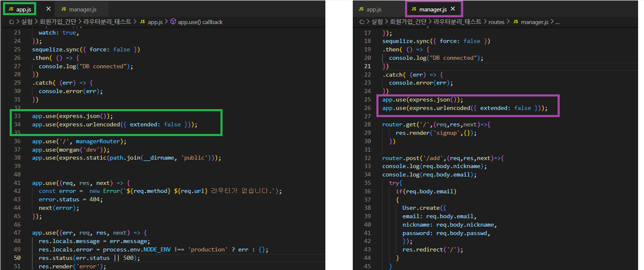Click the 'signup' string in res.render

(446, 133)
